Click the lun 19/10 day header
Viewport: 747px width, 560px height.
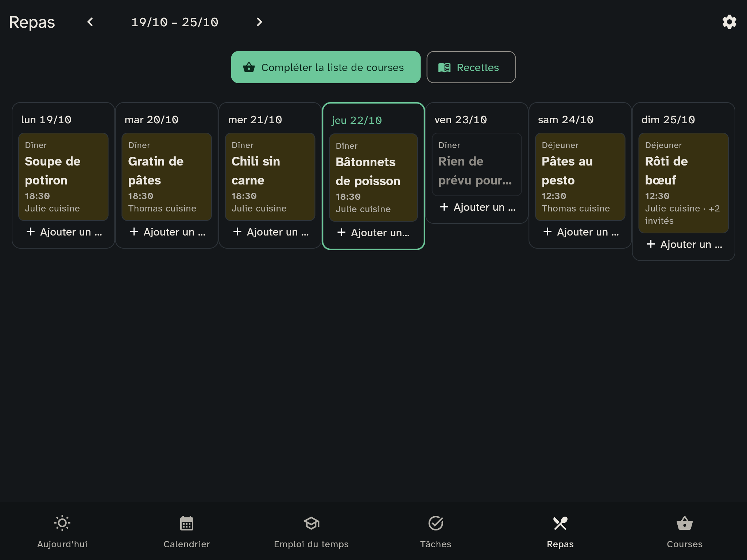(46, 120)
